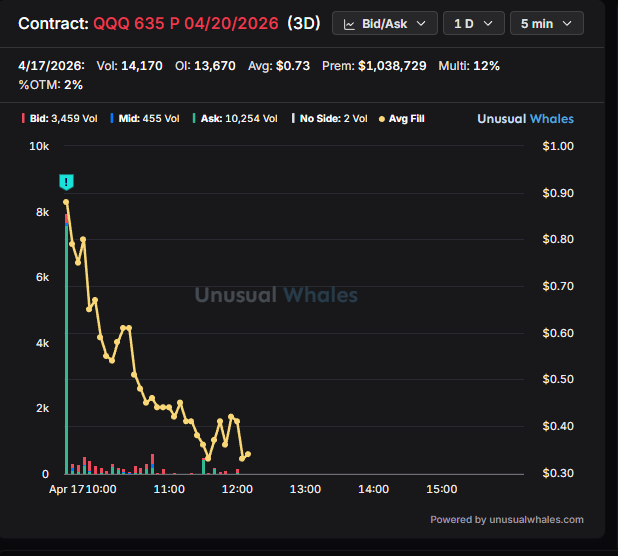Click the (3D) expiry label
Screen dimensions: 618x556
pyautogui.click(x=303, y=24)
